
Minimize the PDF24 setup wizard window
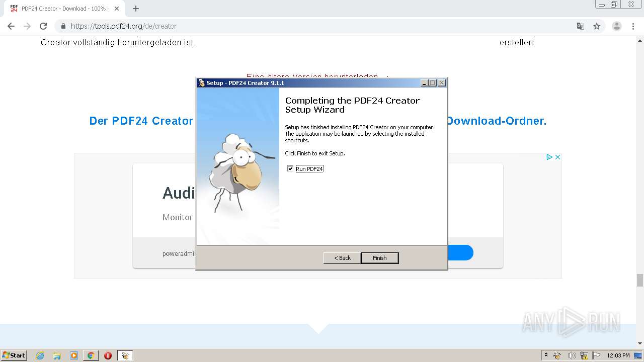coord(424,83)
